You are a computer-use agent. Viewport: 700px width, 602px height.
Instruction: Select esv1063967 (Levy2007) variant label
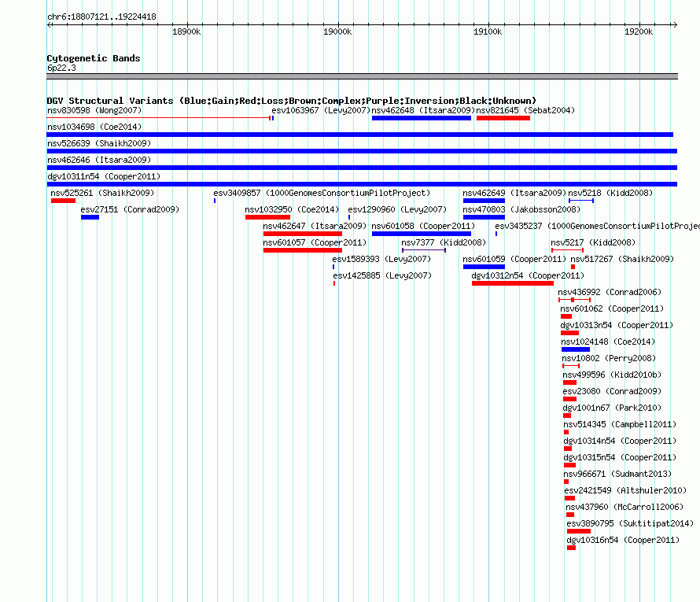(321, 110)
